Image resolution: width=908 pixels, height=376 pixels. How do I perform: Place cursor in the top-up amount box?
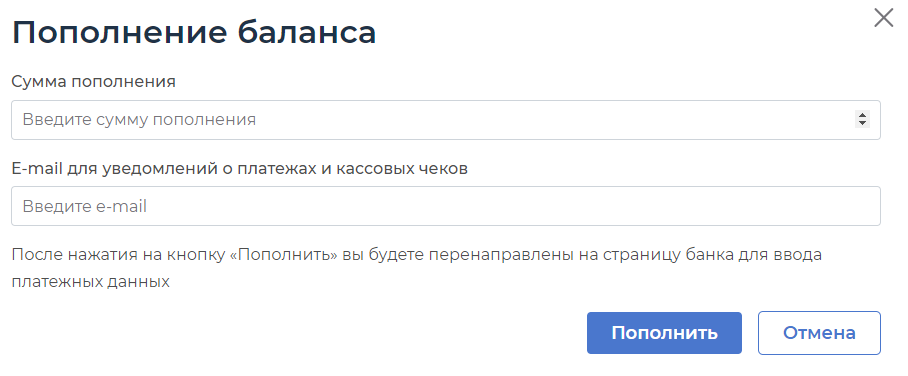tap(446, 120)
